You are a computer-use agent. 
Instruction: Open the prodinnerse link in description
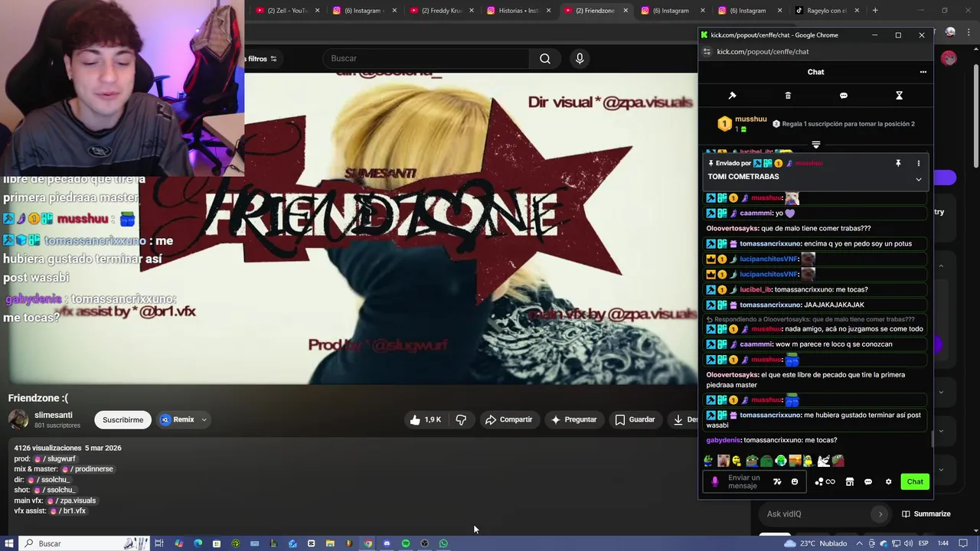(x=87, y=469)
